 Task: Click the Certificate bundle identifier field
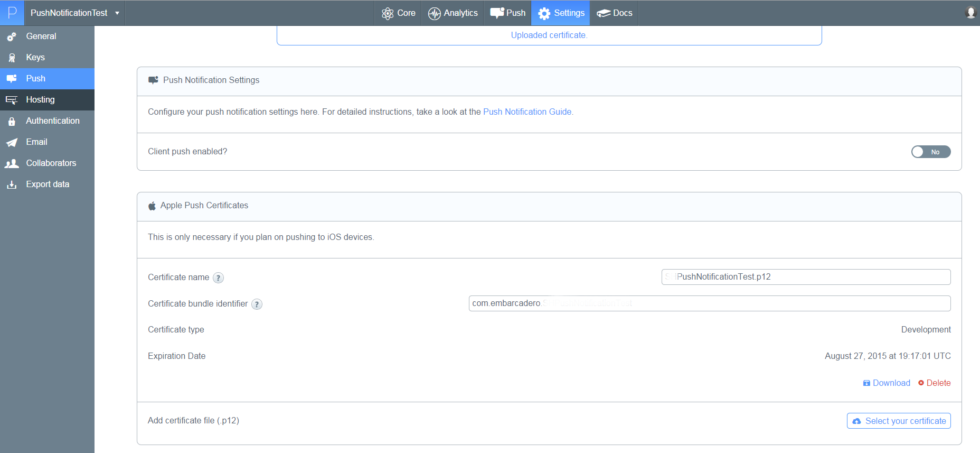click(x=710, y=303)
